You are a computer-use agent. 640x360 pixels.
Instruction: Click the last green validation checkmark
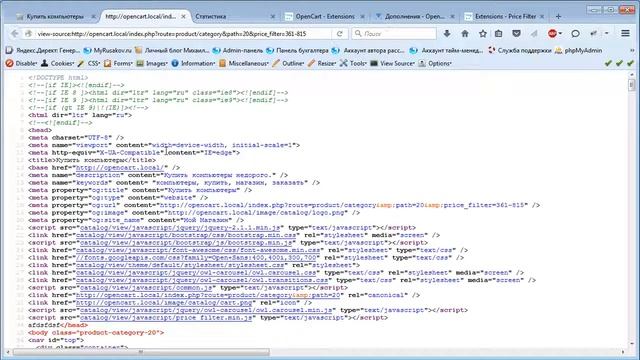tap(630, 63)
